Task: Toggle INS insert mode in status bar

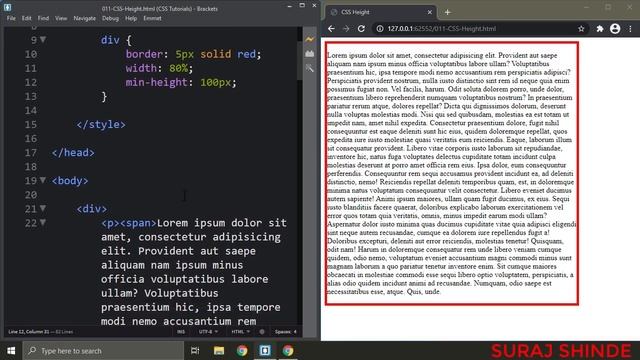Action: pyautogui.click(x=181, y=332)
